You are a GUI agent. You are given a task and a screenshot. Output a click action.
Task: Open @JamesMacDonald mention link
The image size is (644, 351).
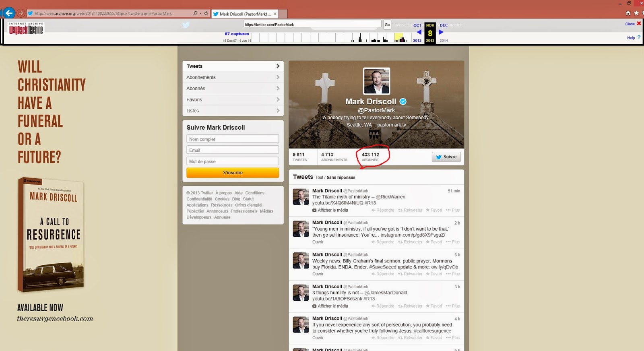tap(386, 293)
